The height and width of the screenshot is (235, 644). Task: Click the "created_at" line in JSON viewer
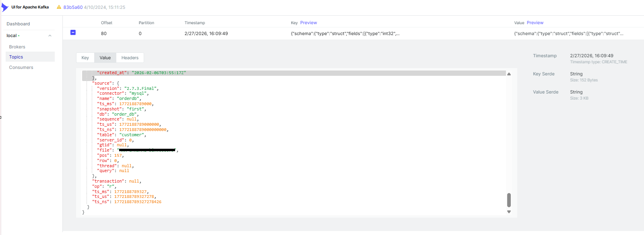pyautogui.click(x=141, y=73)
